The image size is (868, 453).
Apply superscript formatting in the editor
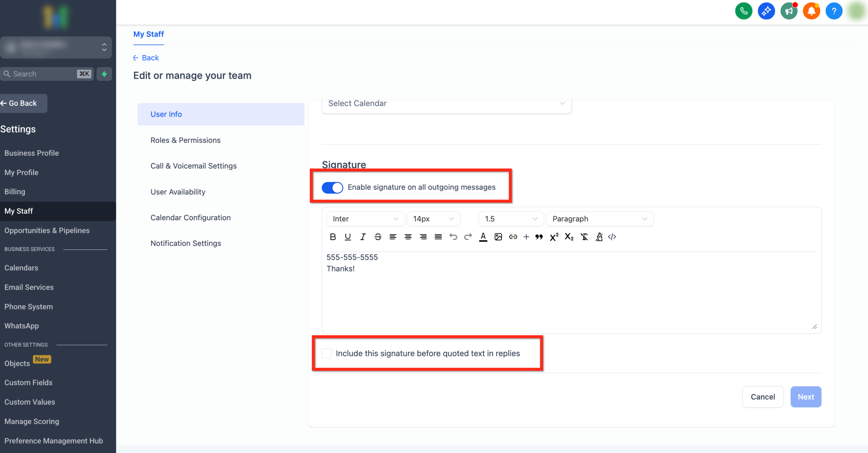554,237
